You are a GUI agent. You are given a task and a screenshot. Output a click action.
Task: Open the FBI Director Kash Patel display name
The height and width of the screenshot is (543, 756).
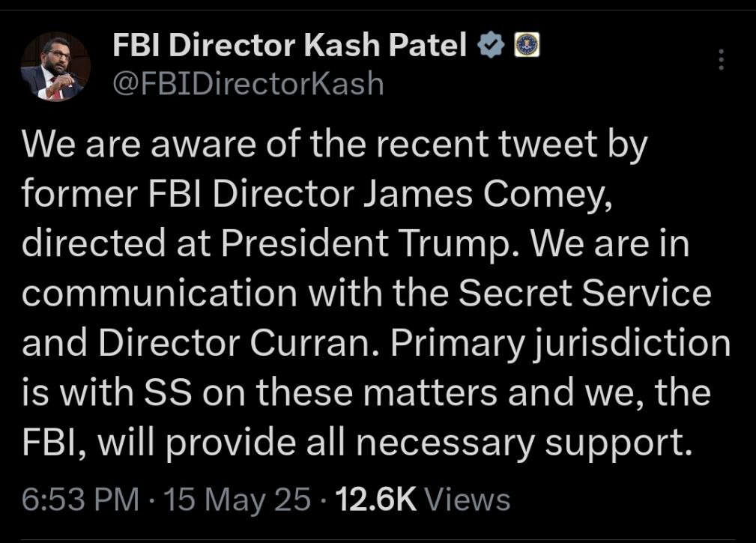(x=290, y=45)
